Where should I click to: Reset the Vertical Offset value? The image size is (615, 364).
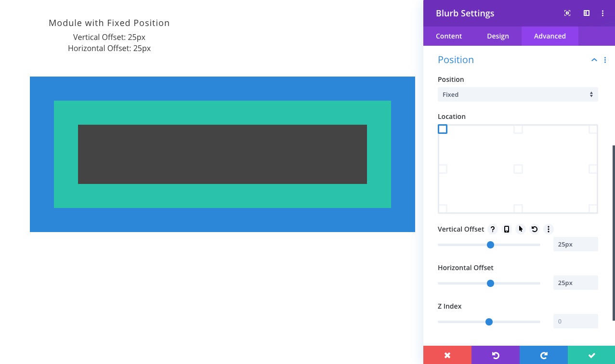[535, 229]
